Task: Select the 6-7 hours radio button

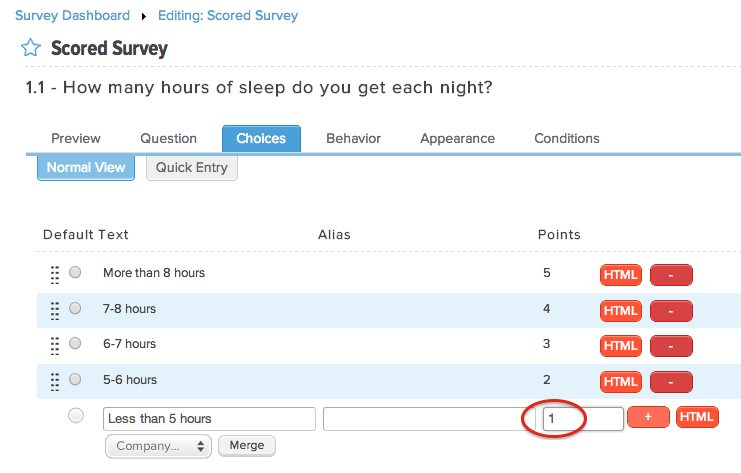Action: pyautogui.click(x=75, y=343)
